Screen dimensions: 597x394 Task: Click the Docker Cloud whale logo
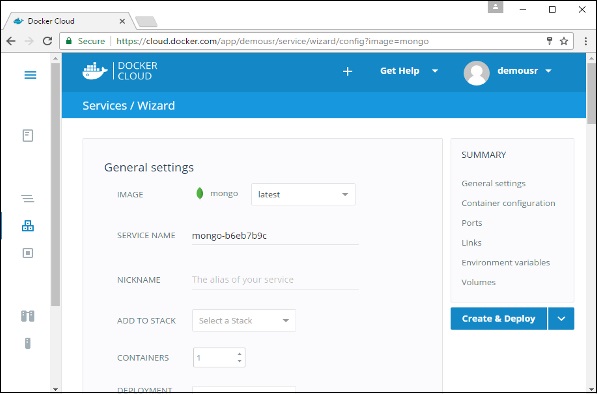[x=95, y=71]
